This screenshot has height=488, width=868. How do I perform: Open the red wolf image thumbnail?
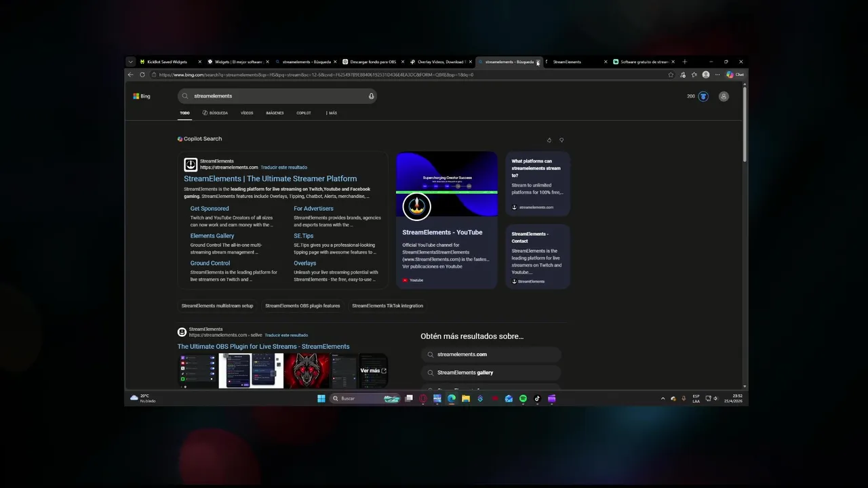(307, 371)
